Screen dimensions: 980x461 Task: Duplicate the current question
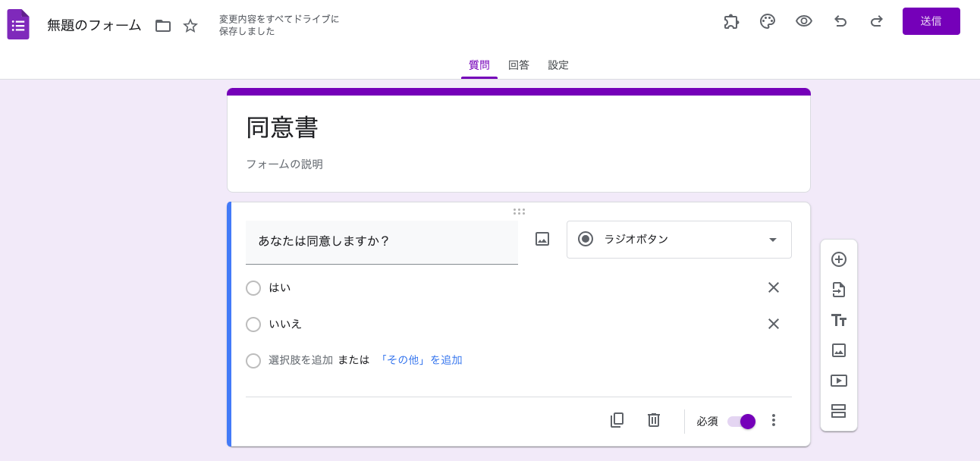click(617, 420)
